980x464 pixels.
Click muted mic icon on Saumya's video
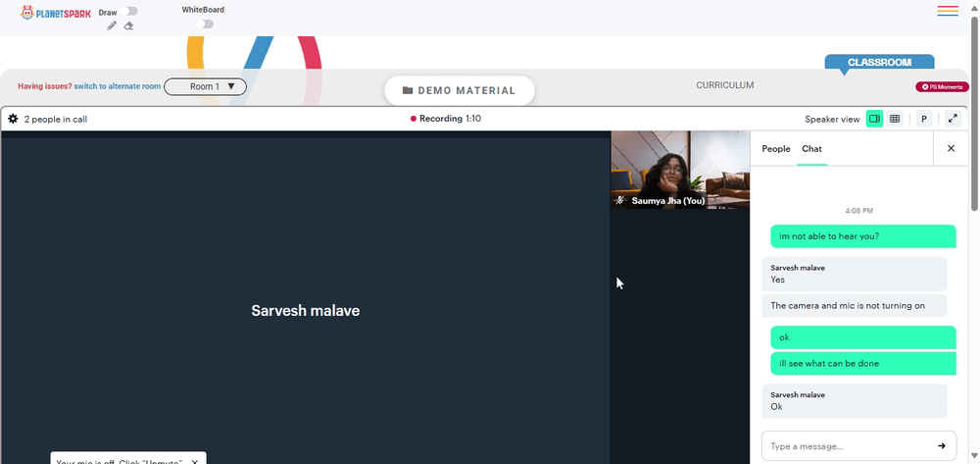point(620,201)
